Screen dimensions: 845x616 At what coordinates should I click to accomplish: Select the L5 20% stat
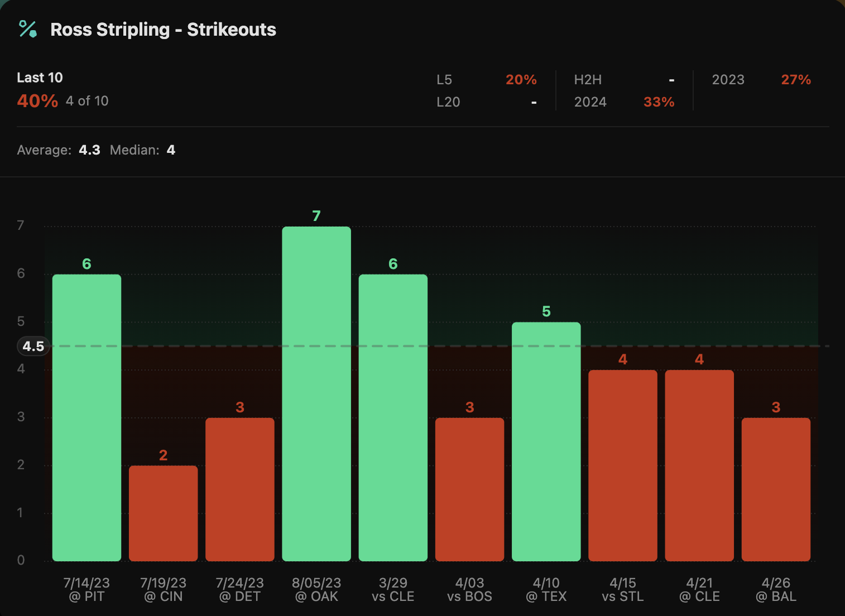click(x=486, y=80)
